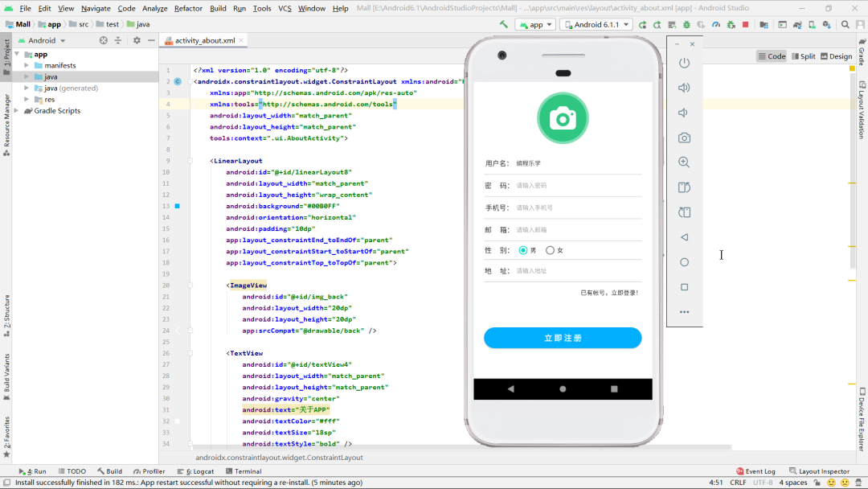The height and width of the screenshot is (489, 868).
Task: Expand the Gradle Scripts node
Action: coord(17,111)
